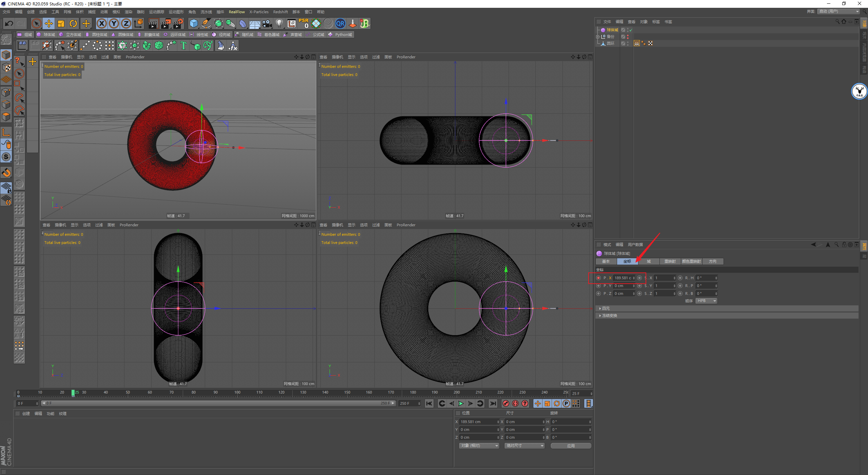
Task: Click the PSR 0 reset icon
Action: pyautogui.click(x=304, y=23)
